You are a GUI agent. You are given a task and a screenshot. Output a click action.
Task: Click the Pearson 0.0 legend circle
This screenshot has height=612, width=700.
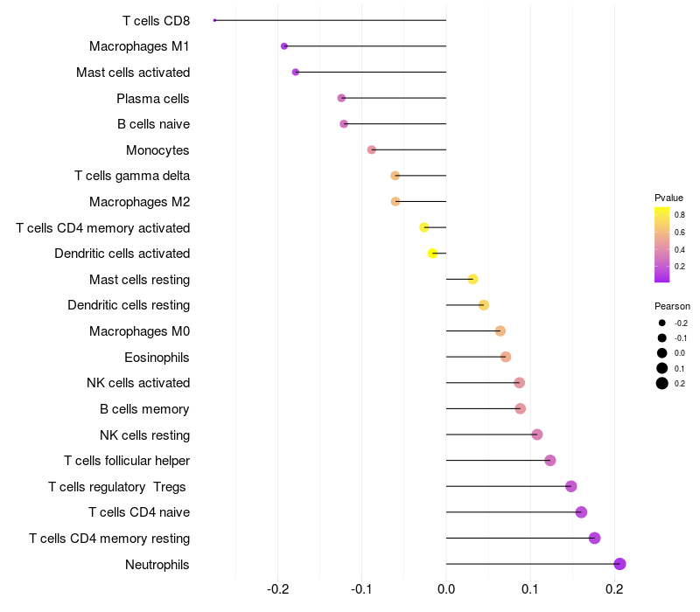click(661, 353)
